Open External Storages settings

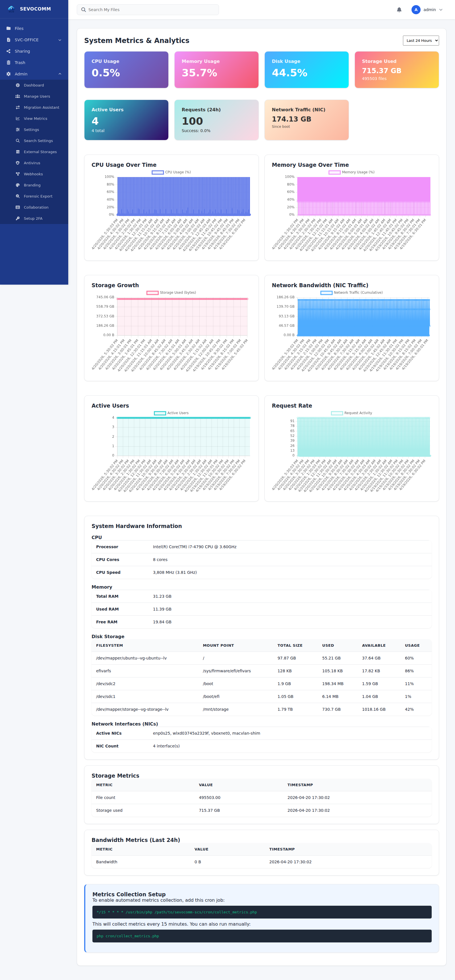pyautogui.click(x=40, y=151)
